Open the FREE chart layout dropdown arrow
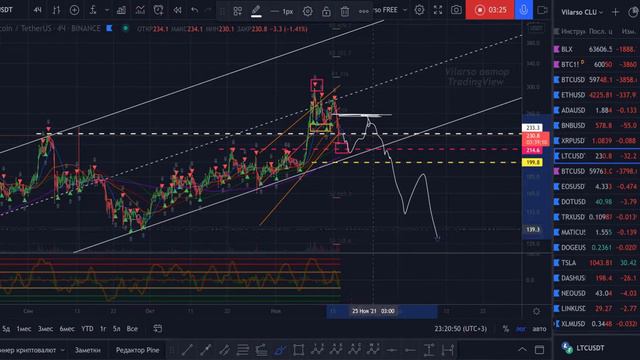Screen dimensions: 640x360 [x=405, y=10]
